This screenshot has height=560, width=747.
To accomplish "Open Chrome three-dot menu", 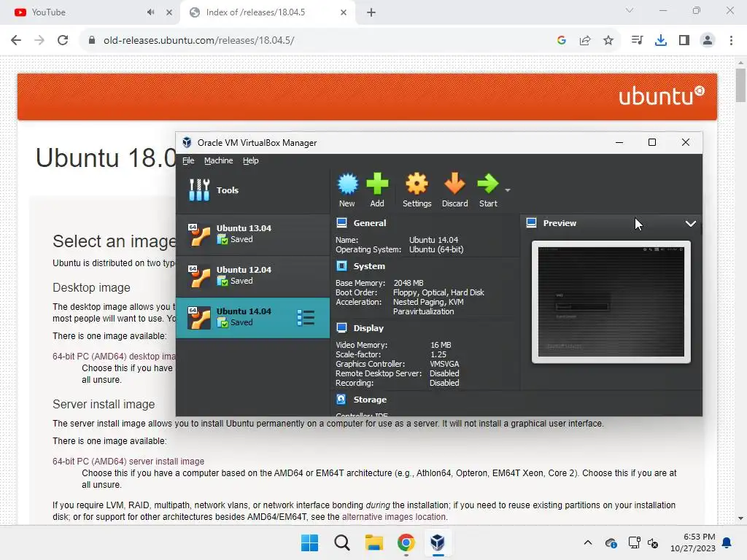I will click(x=731, y=41).
